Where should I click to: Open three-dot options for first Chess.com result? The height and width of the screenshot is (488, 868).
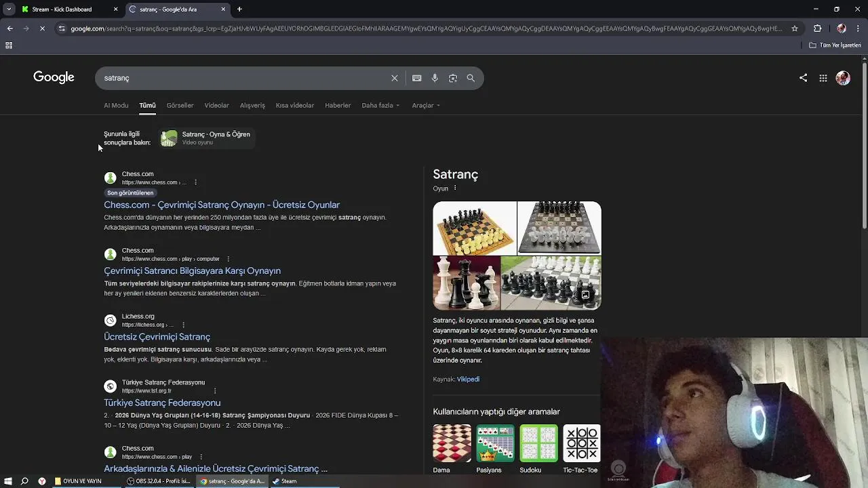click(x=195, y=182)
